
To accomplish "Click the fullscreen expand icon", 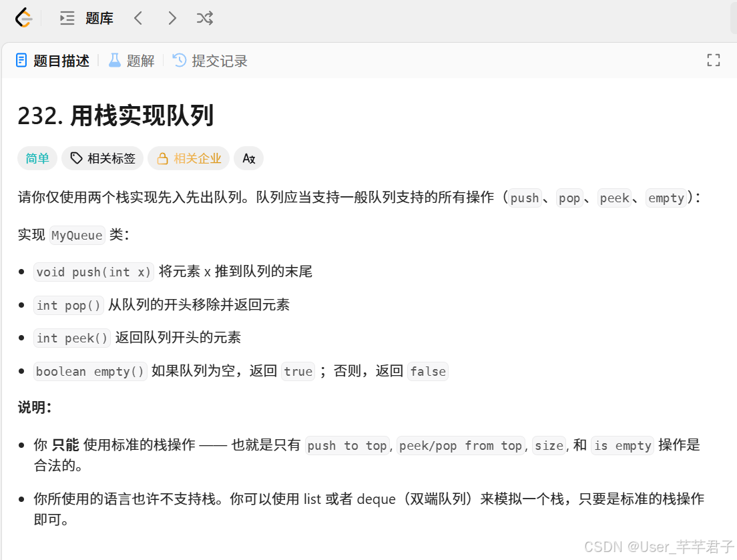I will pyautogui.click(x=713, y=60).
